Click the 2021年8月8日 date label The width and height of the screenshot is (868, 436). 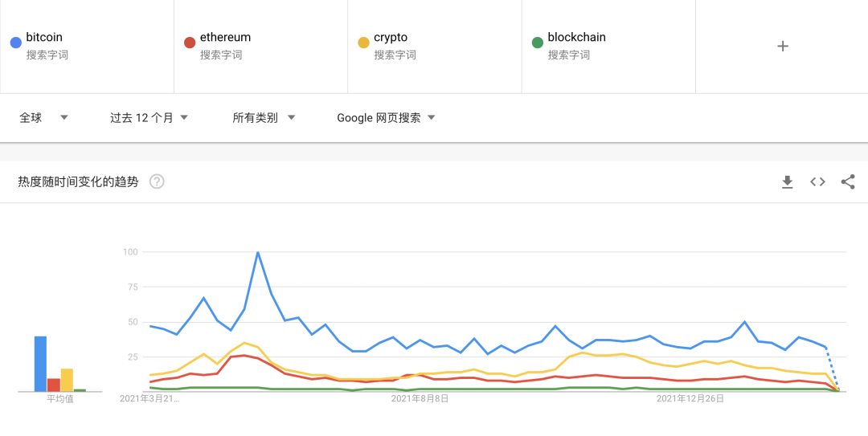point(420,398)
